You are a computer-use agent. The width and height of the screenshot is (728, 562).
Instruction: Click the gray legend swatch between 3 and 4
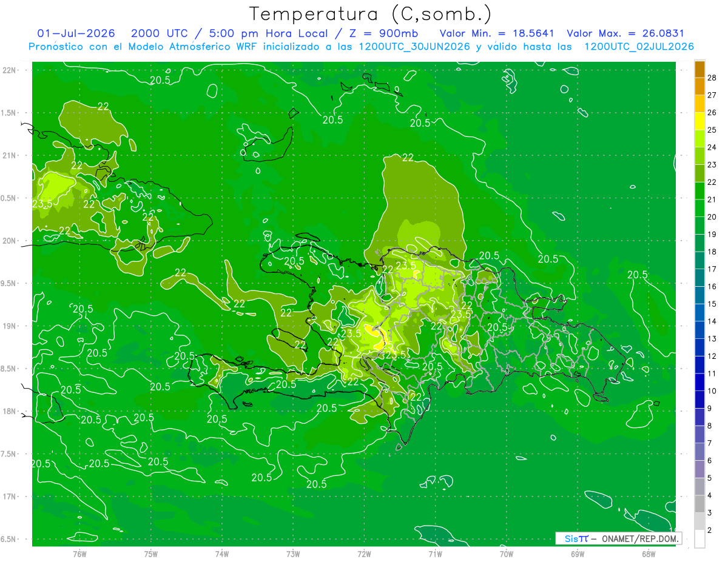click(699, 504)
